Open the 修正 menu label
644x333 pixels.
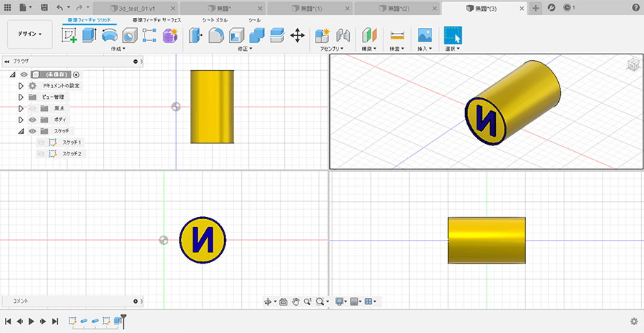click(x=244, y=49)
